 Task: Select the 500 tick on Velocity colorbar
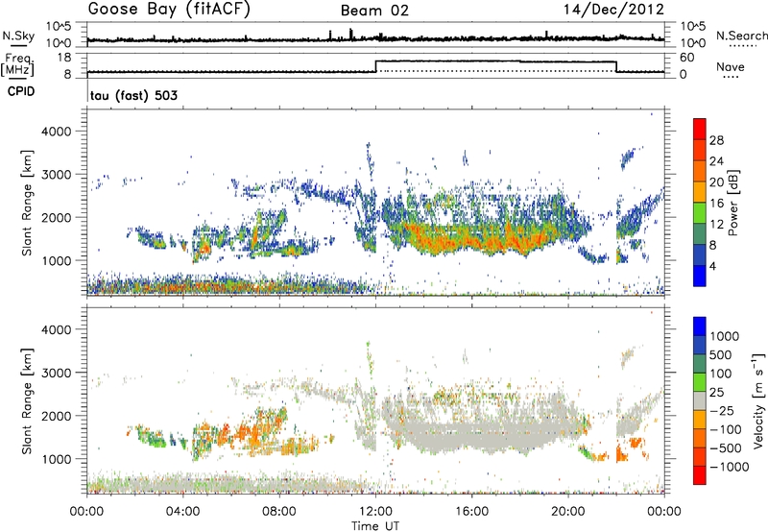(721, 354)
